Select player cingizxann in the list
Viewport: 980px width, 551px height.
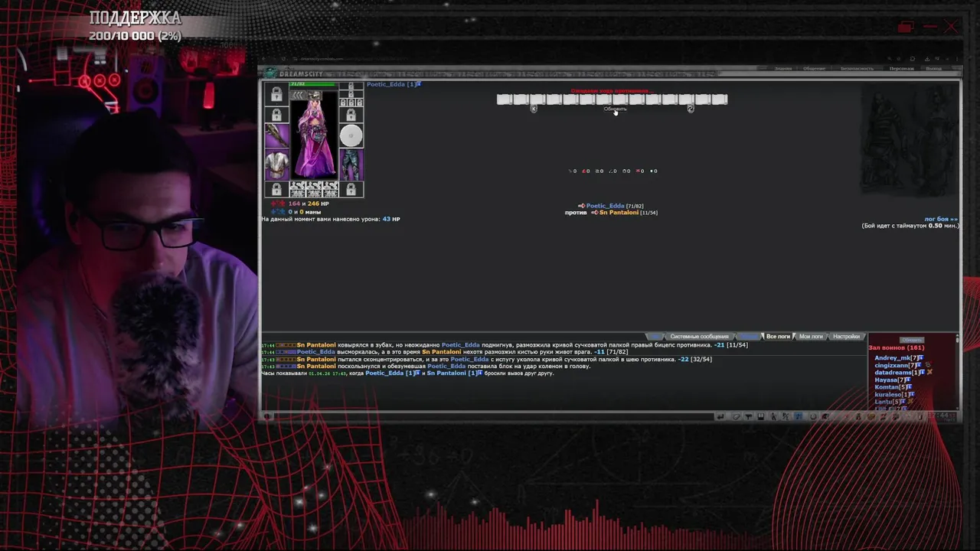(891, 365)
